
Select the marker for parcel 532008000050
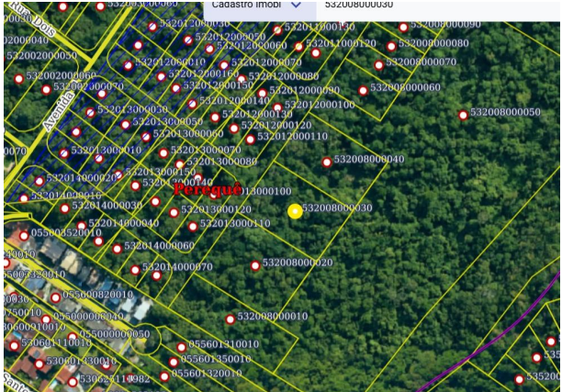[x=463, y=115]
